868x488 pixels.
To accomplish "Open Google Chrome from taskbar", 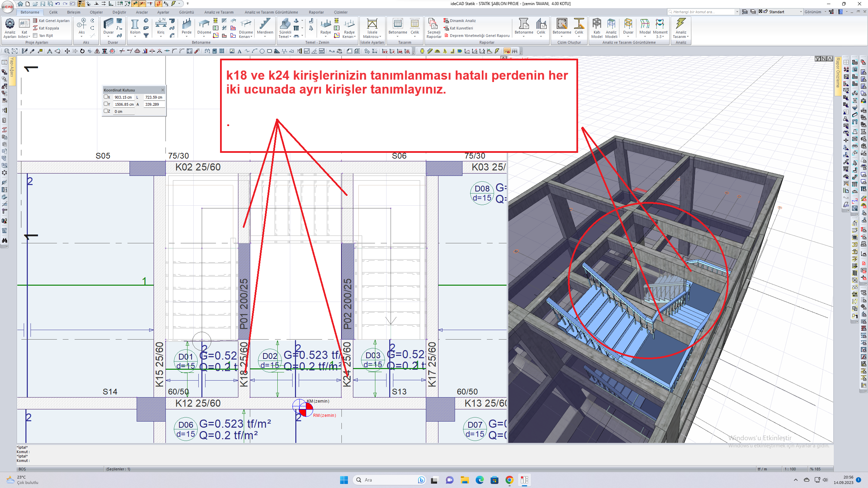I will (x=509, y=480).
